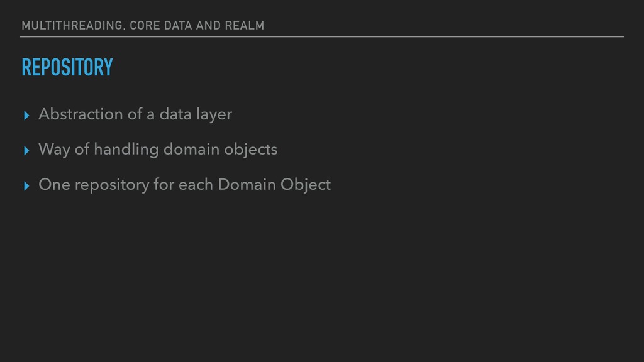
Task: Click the "Way of handling domain objects" line
Action: click(158, 150)
